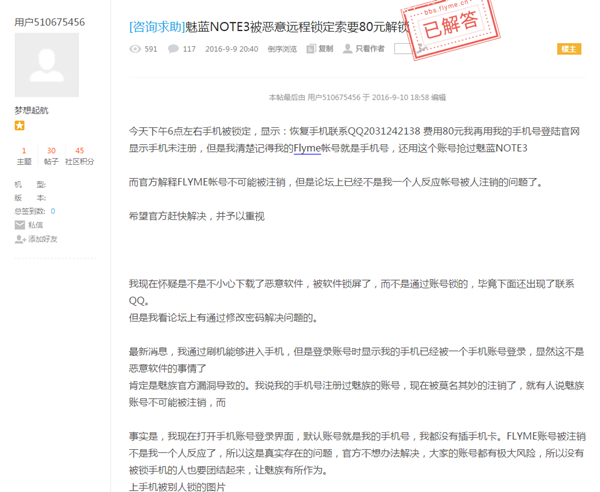Click the floor-jump input field beside 只看作者
The image size is (600, 492).
(x=404, y=49)
